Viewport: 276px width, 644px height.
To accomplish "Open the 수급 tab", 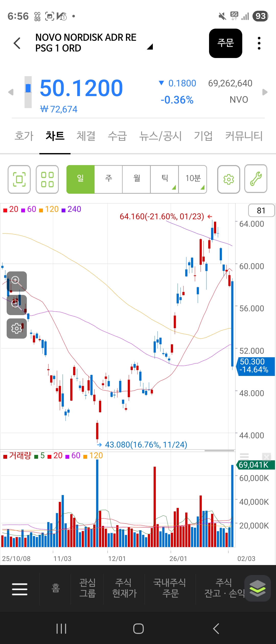I will [x=117, y=136].
